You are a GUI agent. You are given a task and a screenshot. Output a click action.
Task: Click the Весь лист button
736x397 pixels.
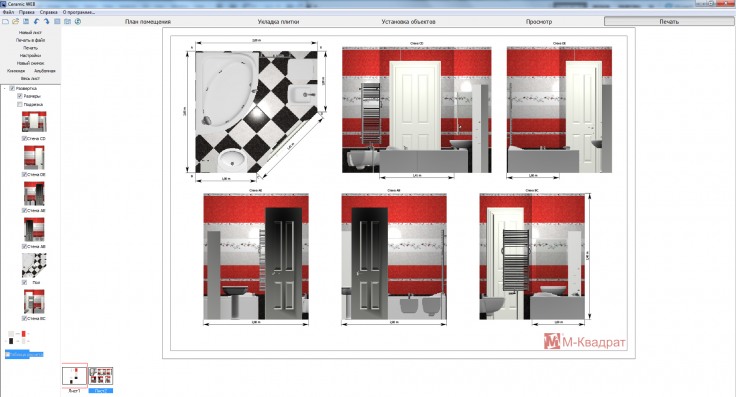[x=31, y=78]
